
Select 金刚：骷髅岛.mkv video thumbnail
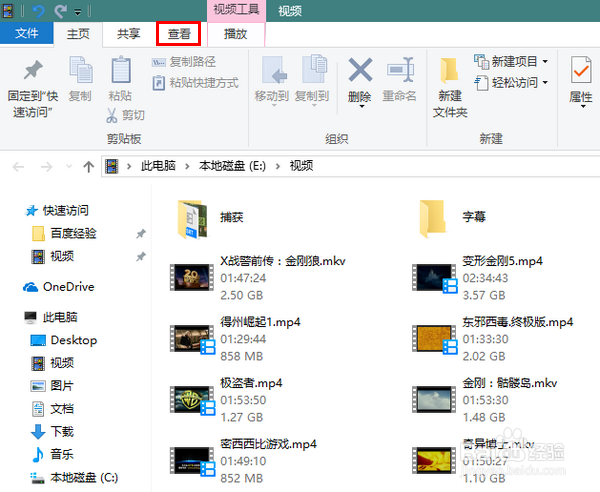click(x=434, y=399)
